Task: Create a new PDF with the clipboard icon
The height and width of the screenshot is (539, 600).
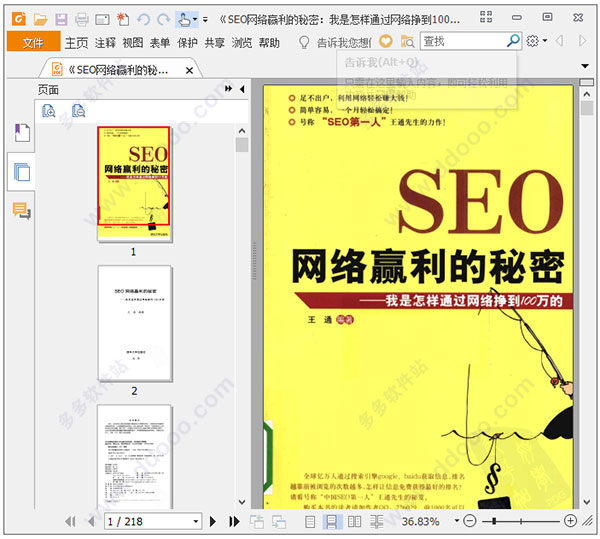Action: [x=123, y=19]
